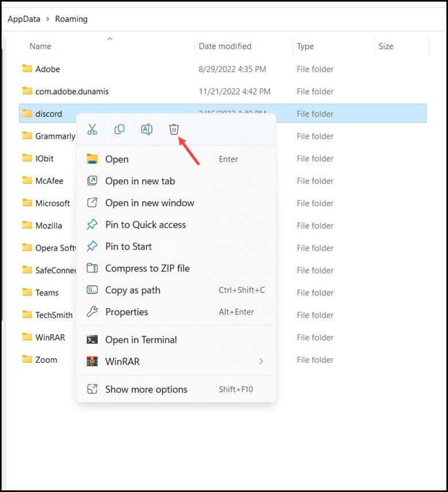Click the Delete trash can icon
Viewport: 448px width, 492px height.
pyautogui.click(x=174, y=130)
